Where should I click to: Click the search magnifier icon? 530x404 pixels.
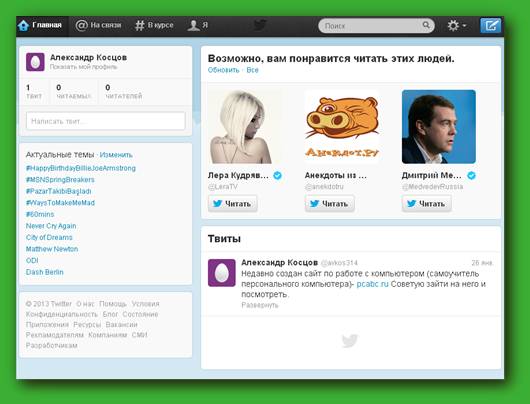coord(426,25)
